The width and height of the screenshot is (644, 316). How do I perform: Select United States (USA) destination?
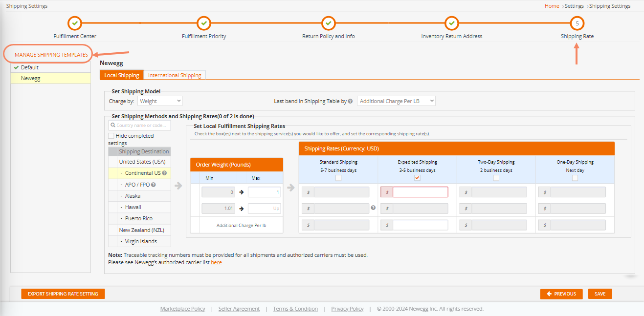(x=142, y=162)
